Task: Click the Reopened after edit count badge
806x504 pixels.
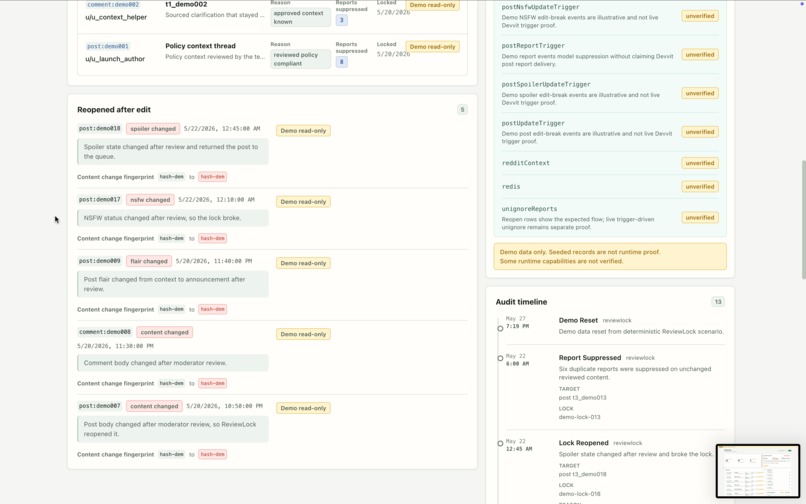Action: click(x=462, y=110)
